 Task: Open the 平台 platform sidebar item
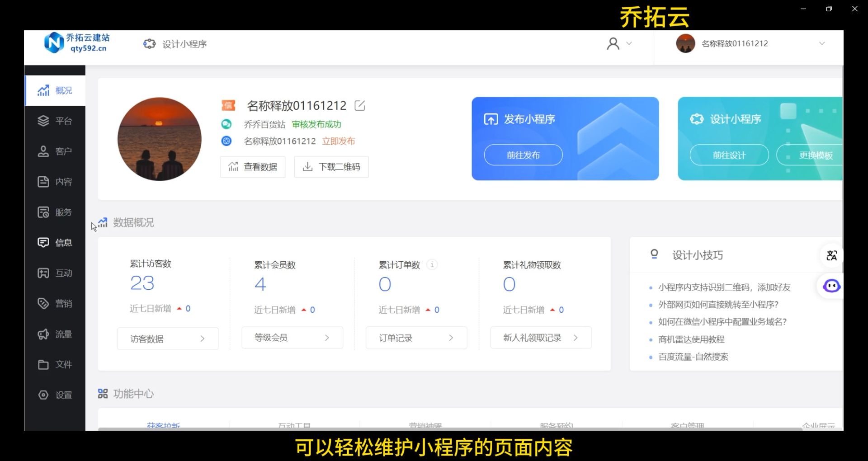pos(55,121)
